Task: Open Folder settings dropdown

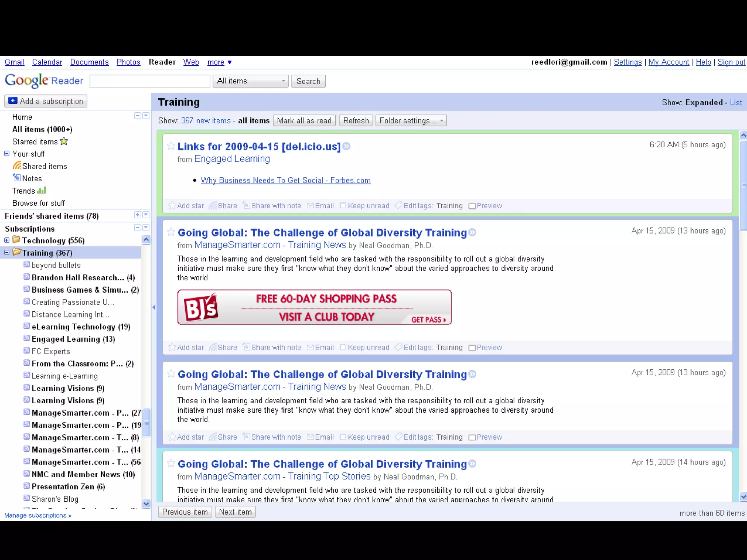Action: pos(411,121)
